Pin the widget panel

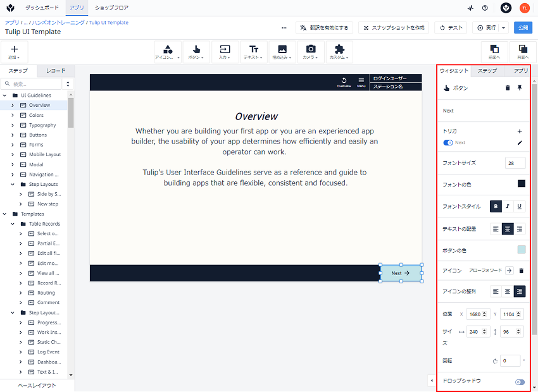click(520, 88)
